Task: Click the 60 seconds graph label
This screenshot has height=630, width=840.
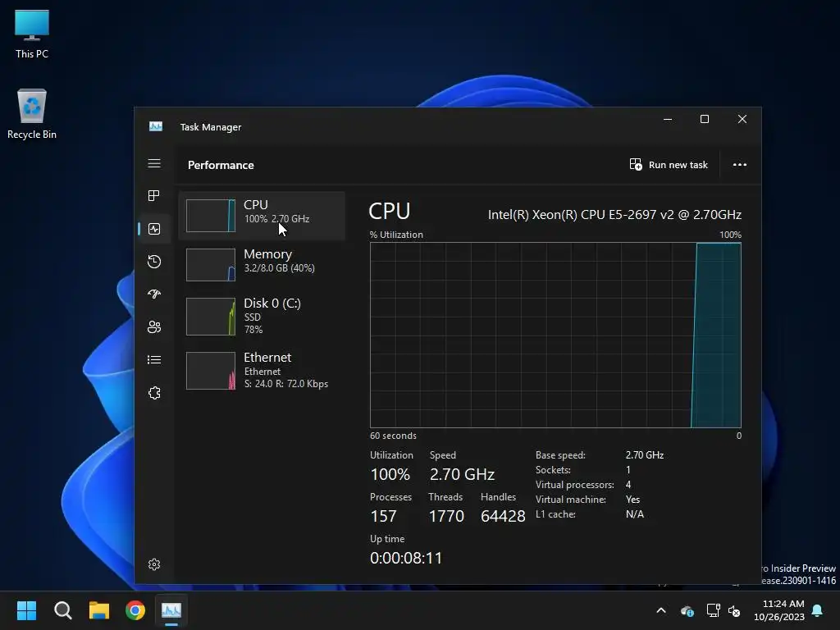Action: pyautogui.click(x=393, y=436)
